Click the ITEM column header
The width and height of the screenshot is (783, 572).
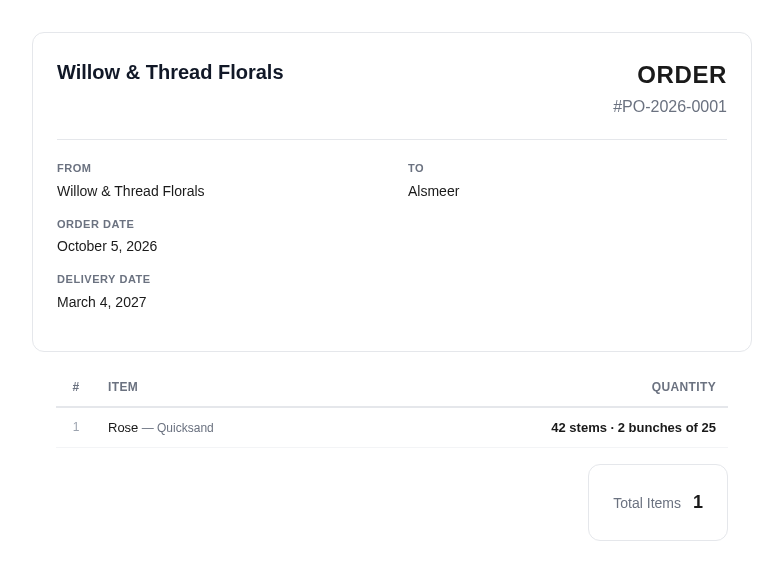(x=123, y=387)
